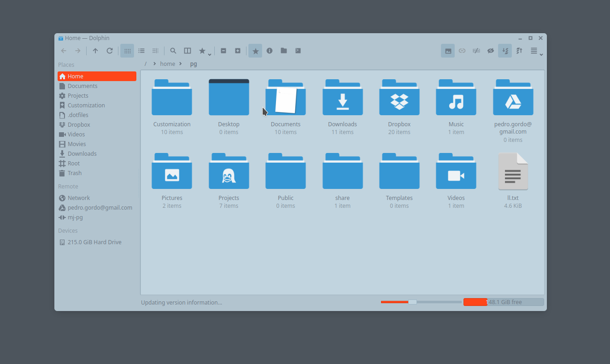This screenshot has width=610, height=364.
Task: Toggle the Places panel star button
Action: [x=255, y=51]
